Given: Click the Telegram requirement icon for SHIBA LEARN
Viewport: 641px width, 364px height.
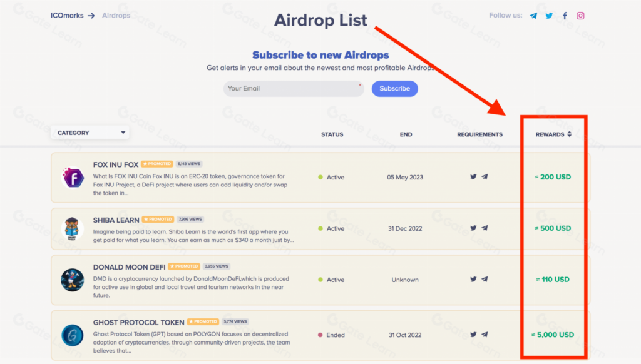Looking at the screenshot, I should (x=485, y=228).
